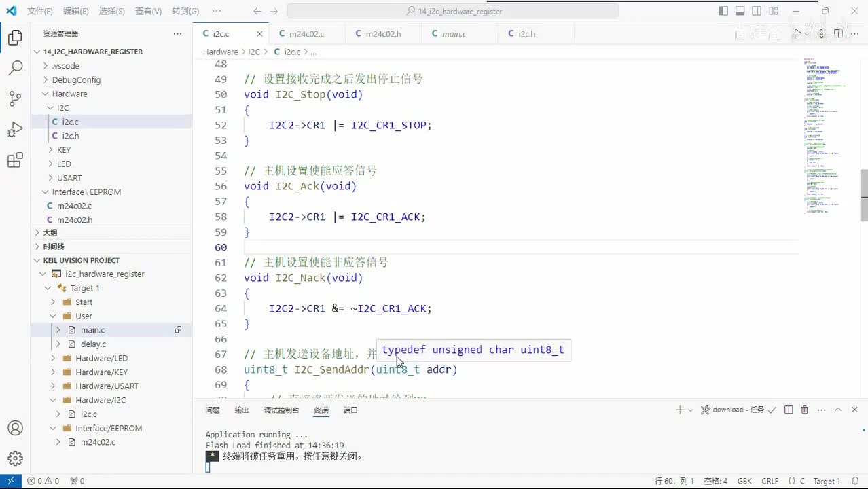Viewport: 868px width, 489px height.
Task: Close the terminal panel
Action: [854, 410]
